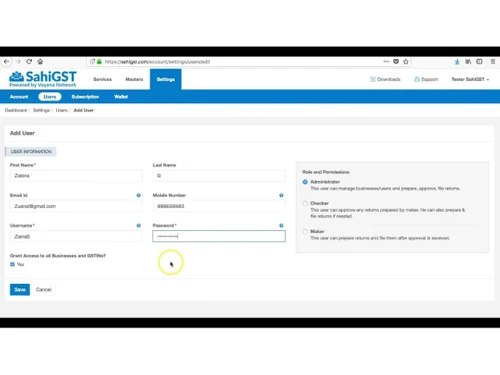Click the Password input field
Screen dimensions: 500x375
tap(219, 236)
